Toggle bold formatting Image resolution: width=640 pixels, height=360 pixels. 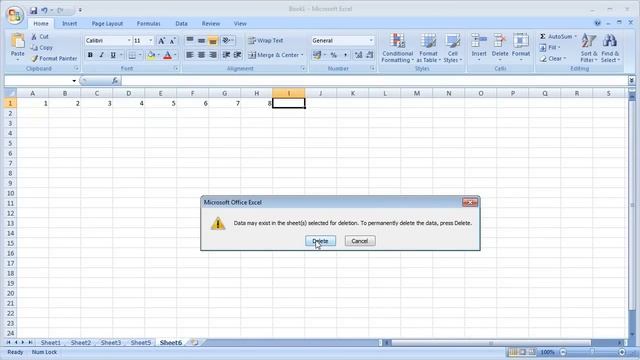(90, 55)
